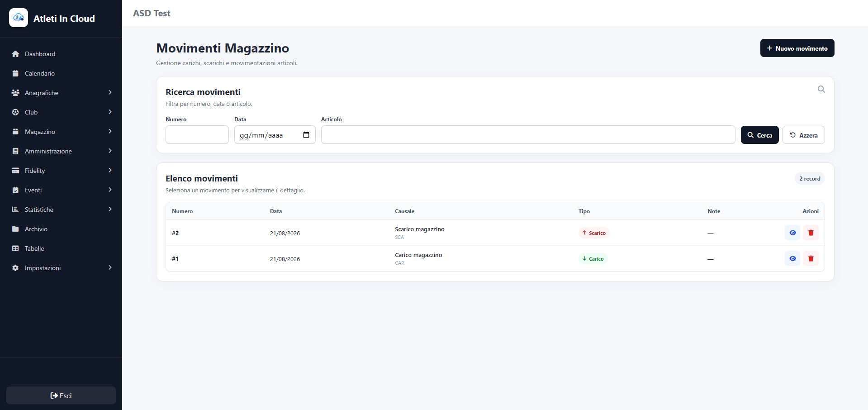Click the Impostazioni gear icon

(15, 268)
